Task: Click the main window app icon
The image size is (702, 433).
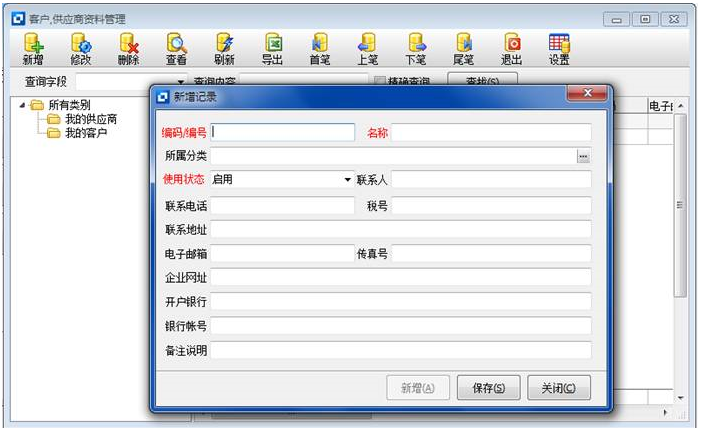Action: point(18,19)
